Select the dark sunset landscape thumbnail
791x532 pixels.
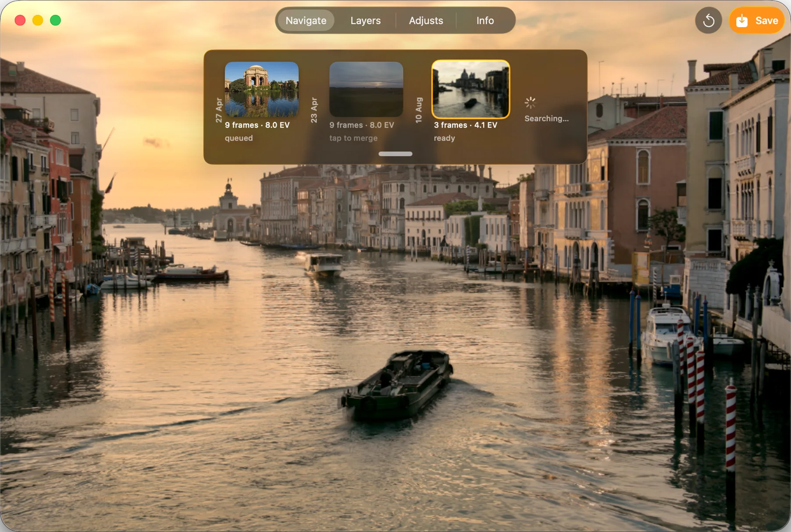click(366, 89)
